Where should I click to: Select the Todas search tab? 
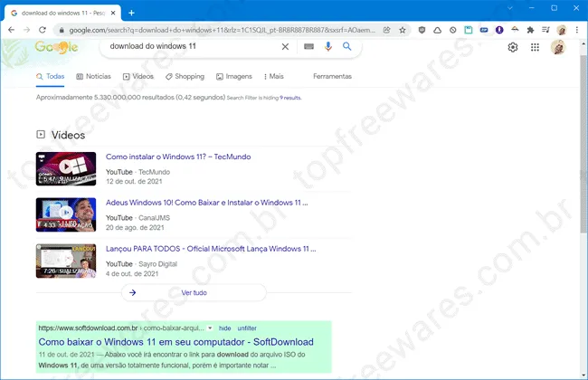(51, 77)
